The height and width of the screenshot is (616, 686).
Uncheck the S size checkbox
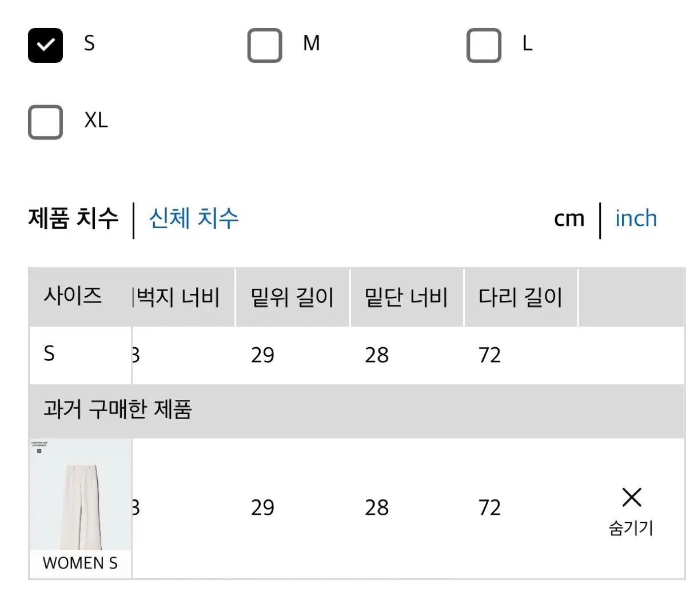45,45
